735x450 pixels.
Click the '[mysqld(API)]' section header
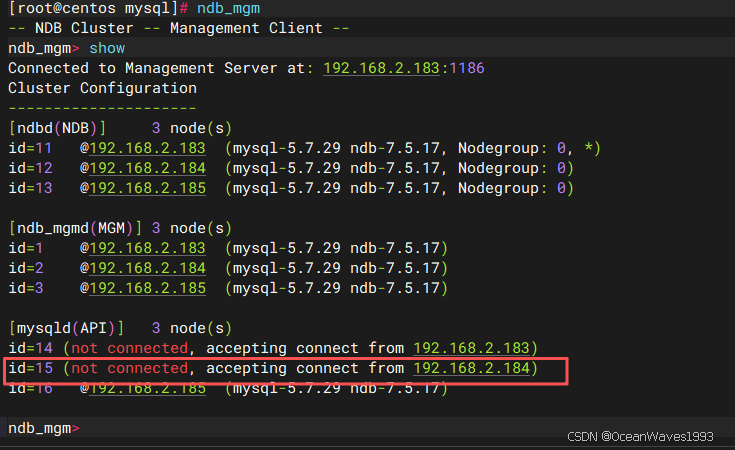[67, 328]
